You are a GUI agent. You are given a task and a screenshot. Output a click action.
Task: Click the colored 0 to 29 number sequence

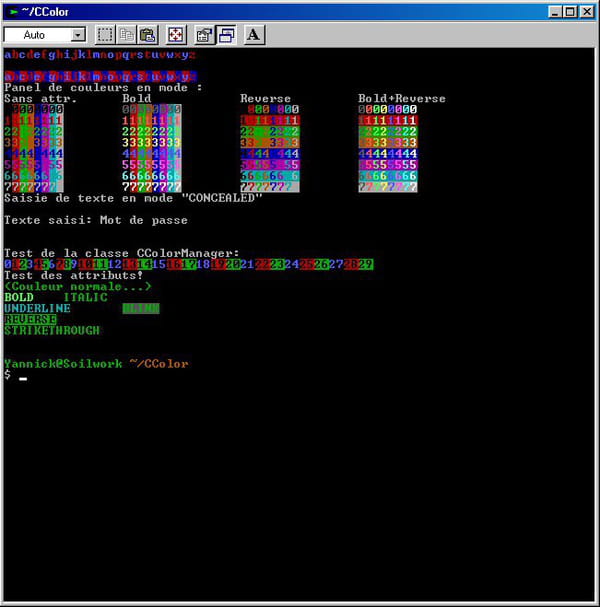tap(189, 264)
